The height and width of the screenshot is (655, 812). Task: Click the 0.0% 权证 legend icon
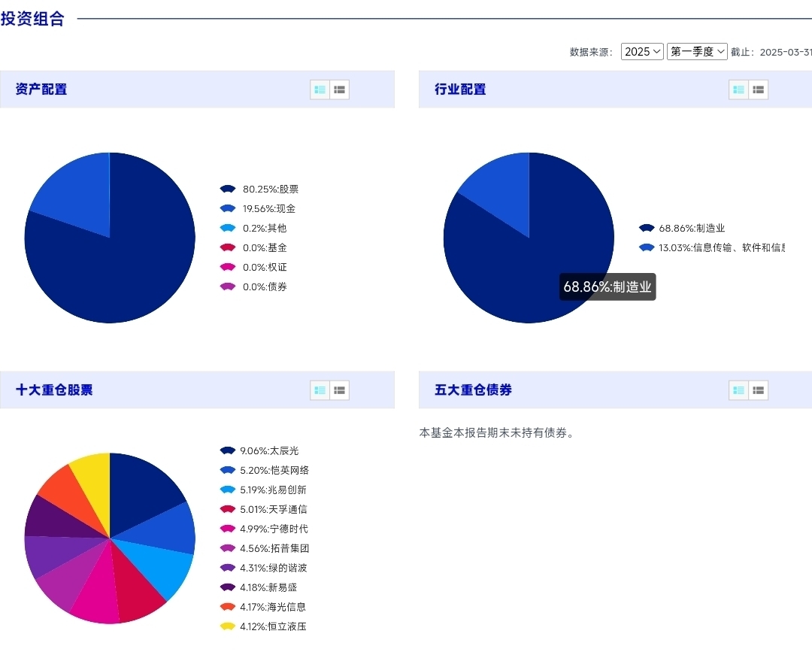pyautogui.click(x=228, y=267)
